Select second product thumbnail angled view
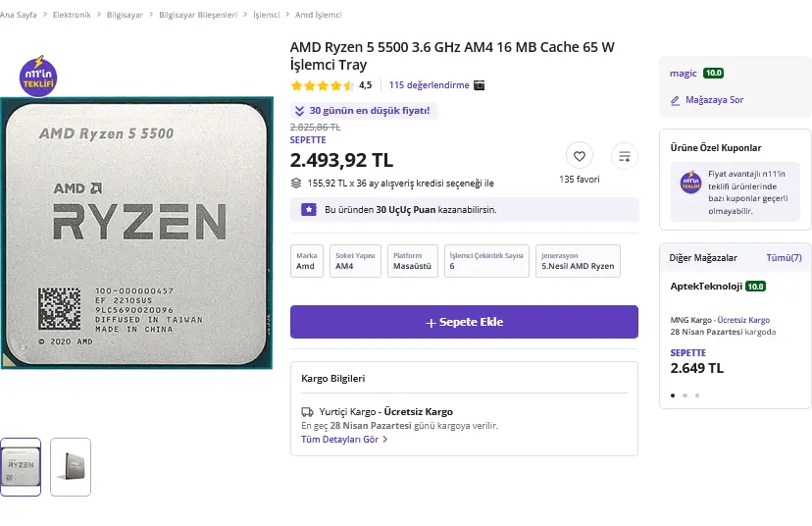The height and width of the screenshot is (526, 812). 71,467
